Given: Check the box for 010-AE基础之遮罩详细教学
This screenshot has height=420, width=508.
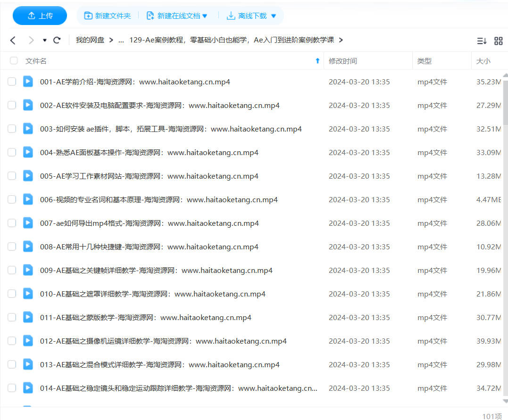Looking at the screenshot, I should 12,294.
